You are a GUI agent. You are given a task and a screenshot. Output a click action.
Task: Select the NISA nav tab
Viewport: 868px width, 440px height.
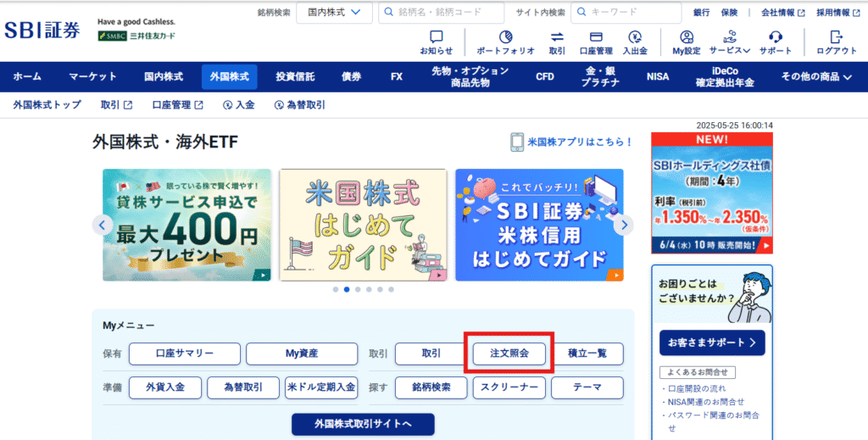(658, 77)
